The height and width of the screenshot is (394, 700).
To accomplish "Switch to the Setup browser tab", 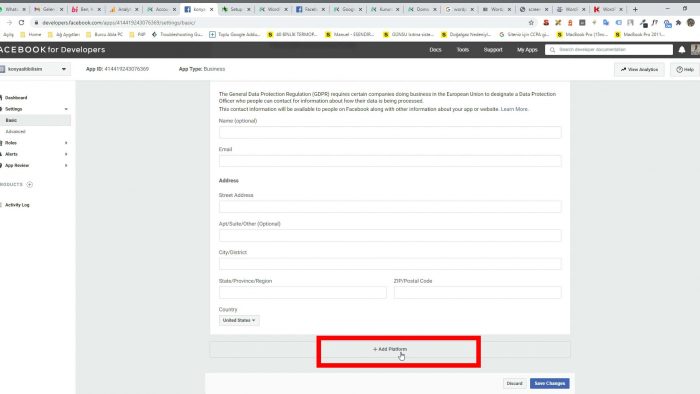I will [x=236, y=9].
